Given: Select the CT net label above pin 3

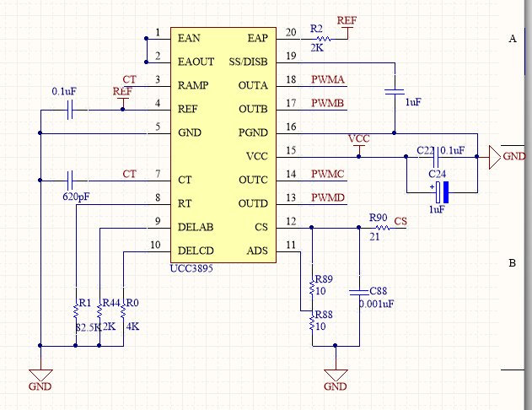Looking at the screenshot, I should coord(130,79).
